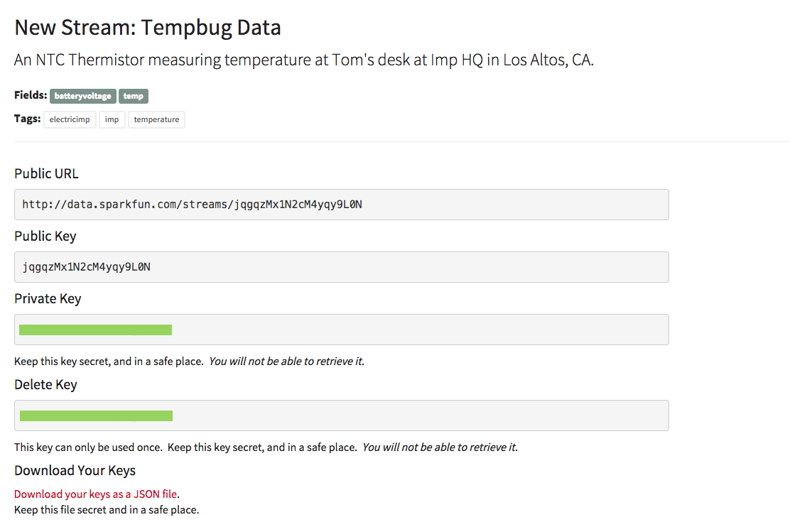Click the green redacted bar in Private Key
The width and height of the screenshot is (790, 532).
[95, 330]
